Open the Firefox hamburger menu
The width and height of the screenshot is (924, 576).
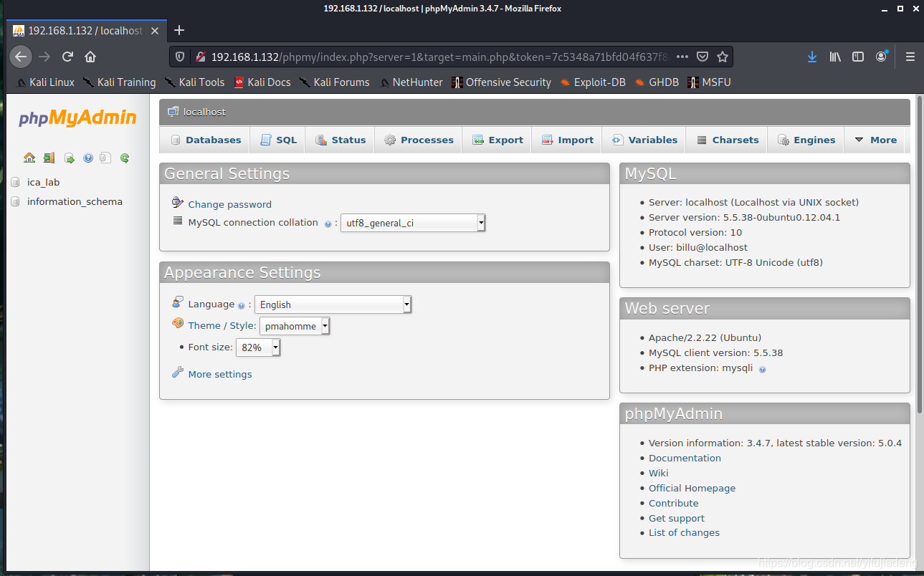click(910, 57)
